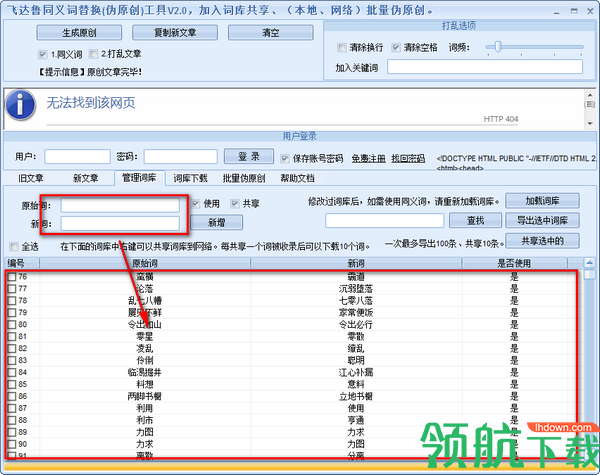600x475 pixels.
Task: Select the 临渴掘井 cell in row 84
Action: pos(145,372)
